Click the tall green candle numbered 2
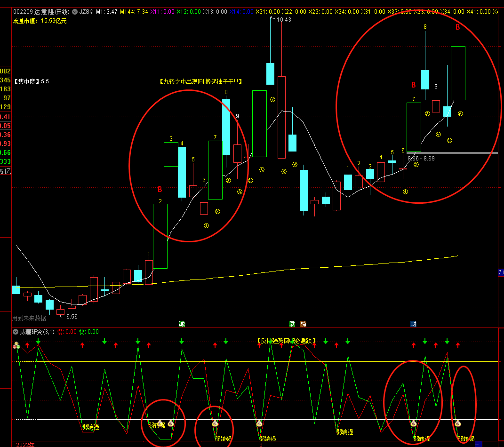504x447 pixels. tap(160, 236)
